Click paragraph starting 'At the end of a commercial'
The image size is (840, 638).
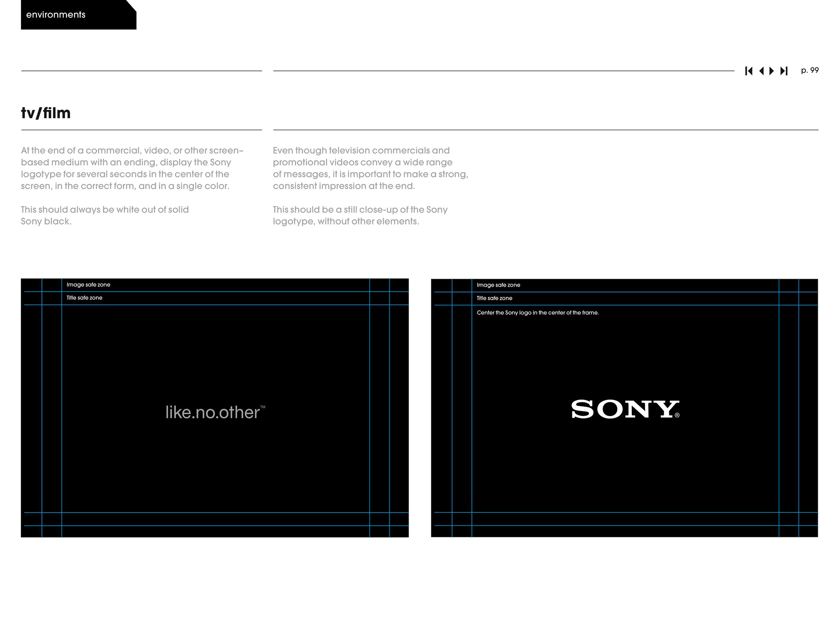(132, 168)
